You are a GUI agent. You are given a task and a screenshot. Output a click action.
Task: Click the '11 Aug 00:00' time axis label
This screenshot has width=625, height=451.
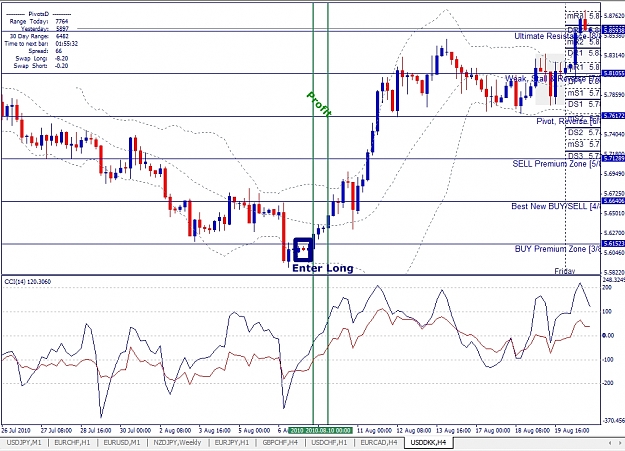tap(374, 431)
